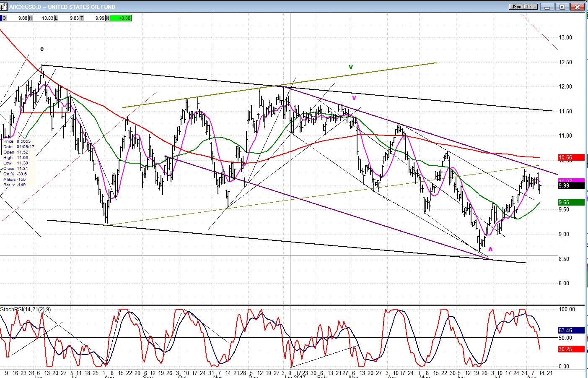
Task: Select the magenta caret marker near June low
Action: 490,250
